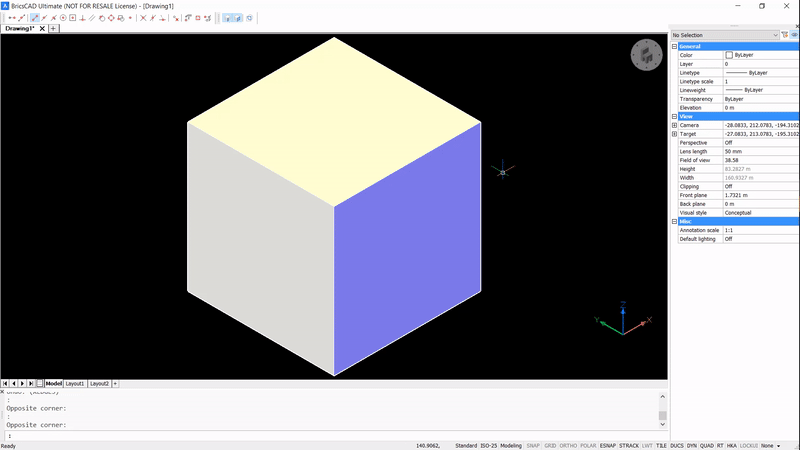
Task: Toggle LWT lineweight display
Action: coord(647,445)
